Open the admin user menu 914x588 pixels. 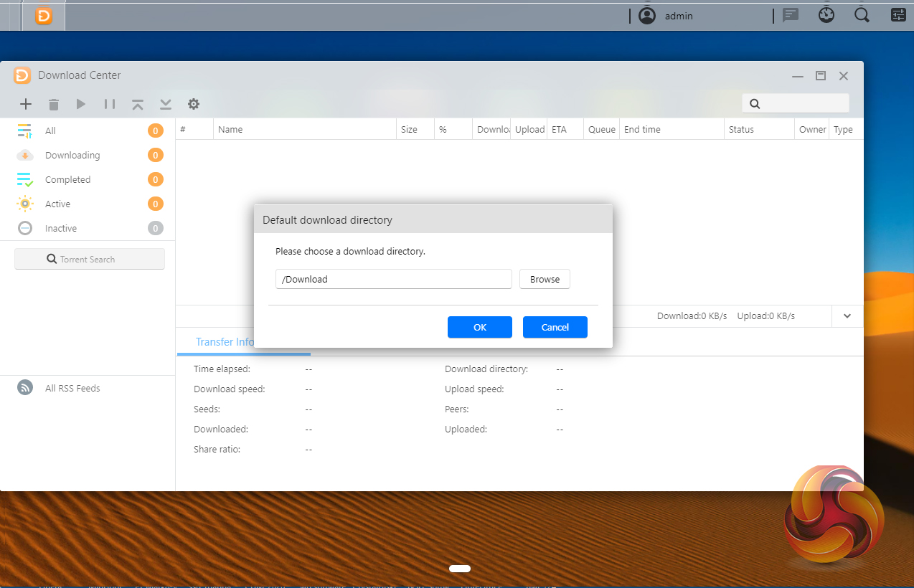coord(666,16)
